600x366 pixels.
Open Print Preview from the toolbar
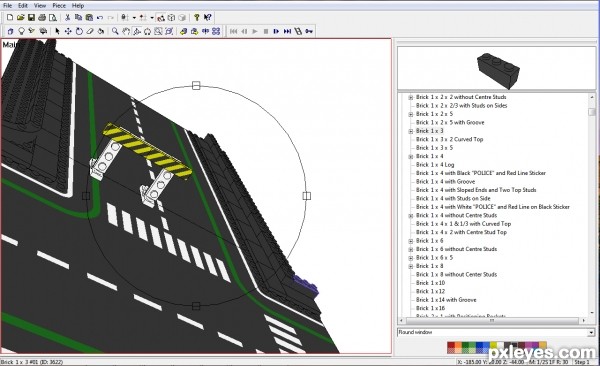coord(53,18)
